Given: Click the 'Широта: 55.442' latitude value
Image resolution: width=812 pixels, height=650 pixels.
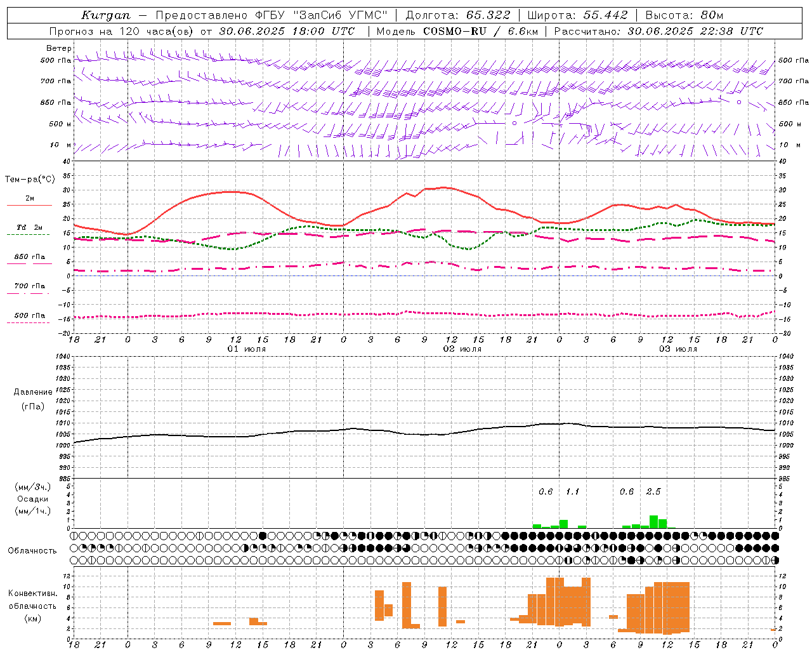Looking at the screenshot, I should tap(577, 15).
